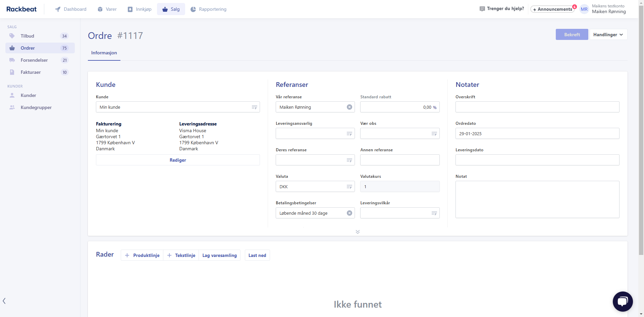Click the Trenger du hjelp chat icon
This screenshot has width=644, height=317.
(482, 9)
